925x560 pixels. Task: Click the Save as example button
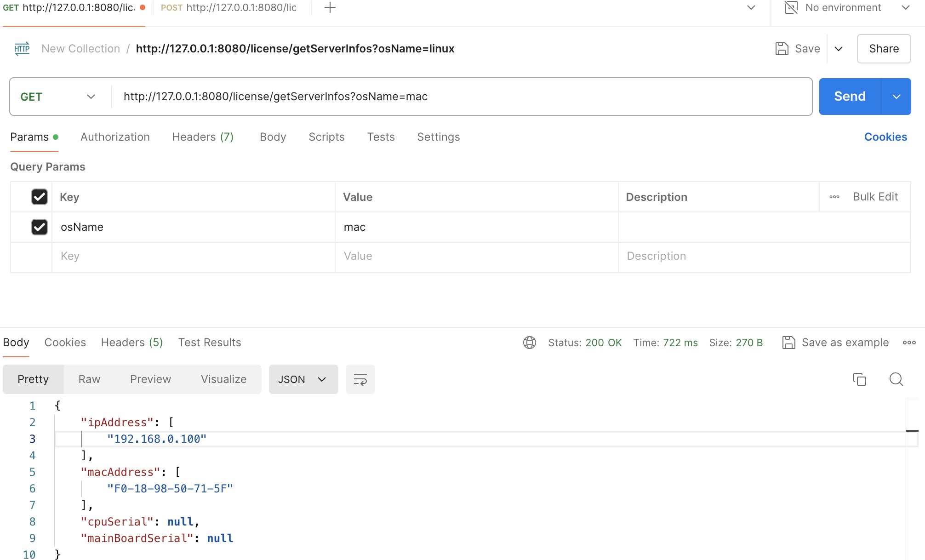(x=835, y=343)
